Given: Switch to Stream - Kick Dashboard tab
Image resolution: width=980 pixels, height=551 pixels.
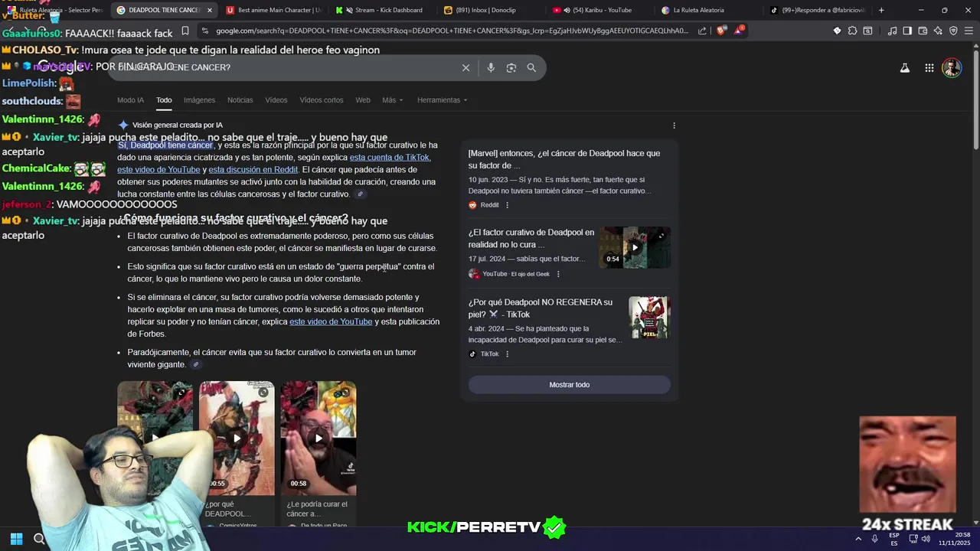Looking at the screenshot, I should [x=383, y=10].
